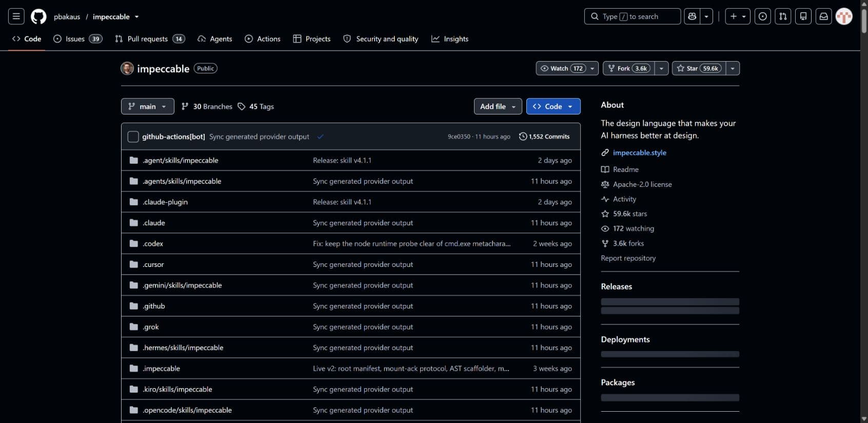Expand the Add file dropdown
Viewport: 868px width, 423px height.
point(498,106)
